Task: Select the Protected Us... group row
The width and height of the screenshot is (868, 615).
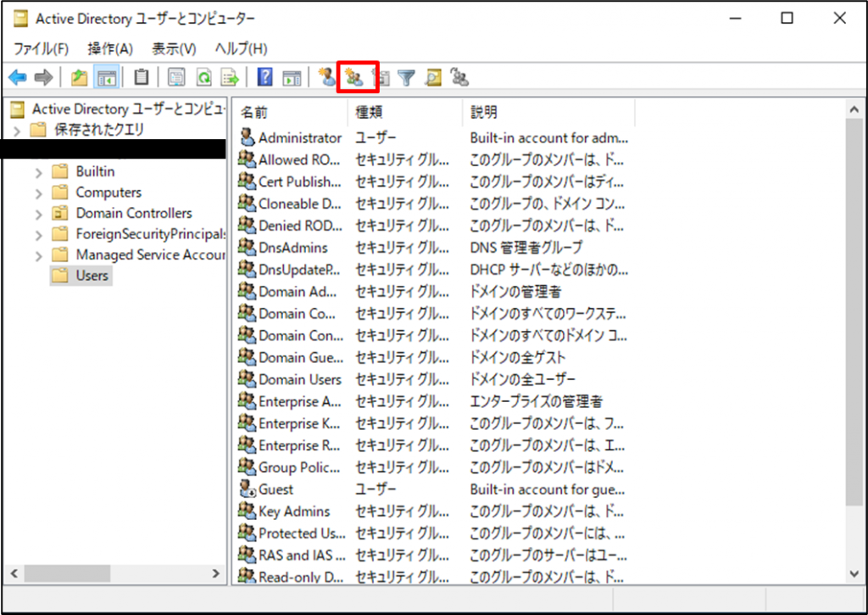Action: (433, 533)
